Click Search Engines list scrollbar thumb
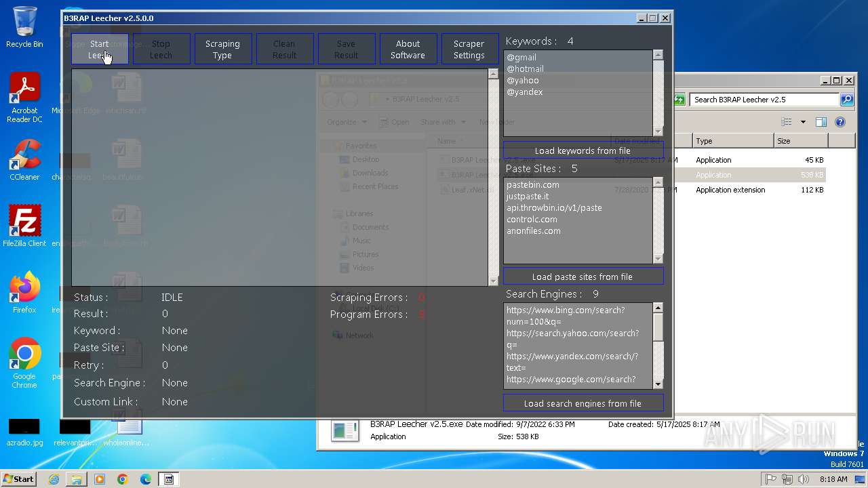The image size is (868, 488). (x=658, y=327)
